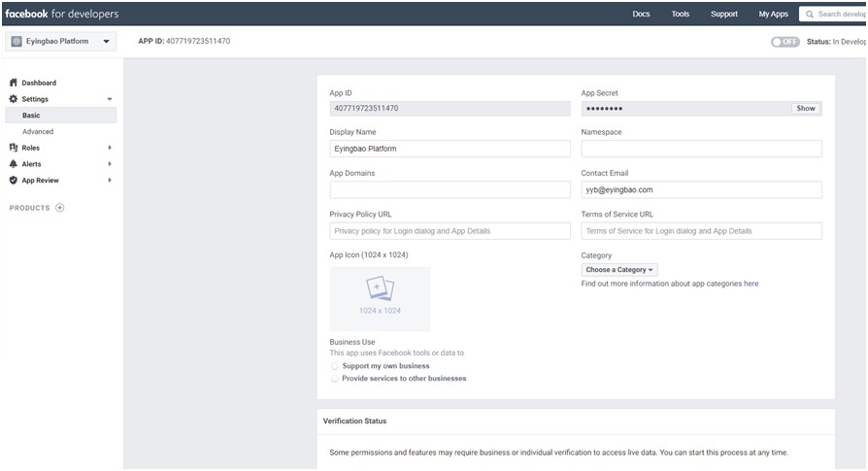Open Advanced settings in sidebar

click(x=38, y=131)
